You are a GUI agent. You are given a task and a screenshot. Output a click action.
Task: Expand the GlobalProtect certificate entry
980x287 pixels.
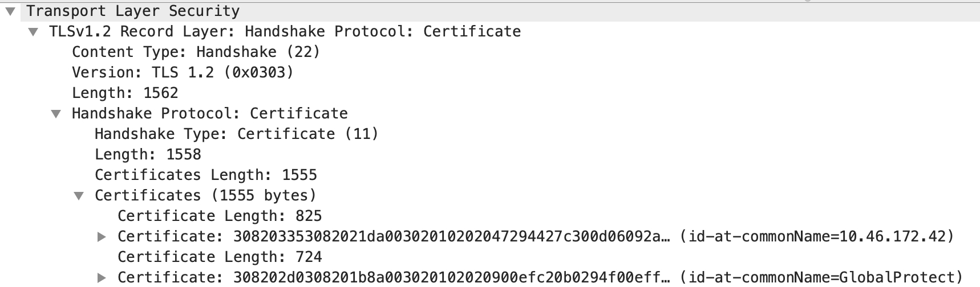(102, 278)
